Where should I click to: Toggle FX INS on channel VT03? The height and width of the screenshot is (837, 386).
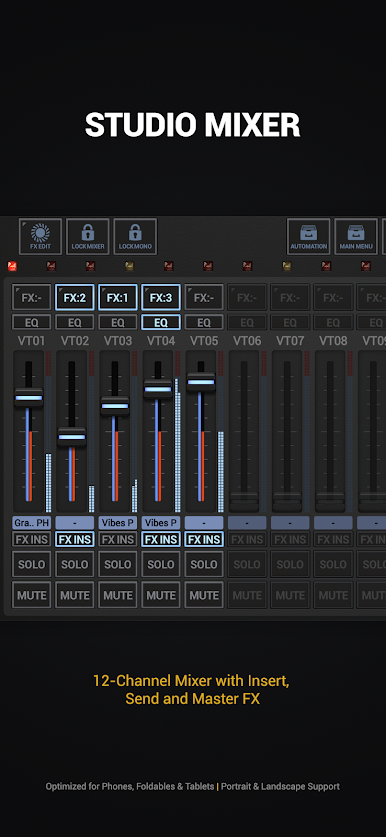coord(118,539)
